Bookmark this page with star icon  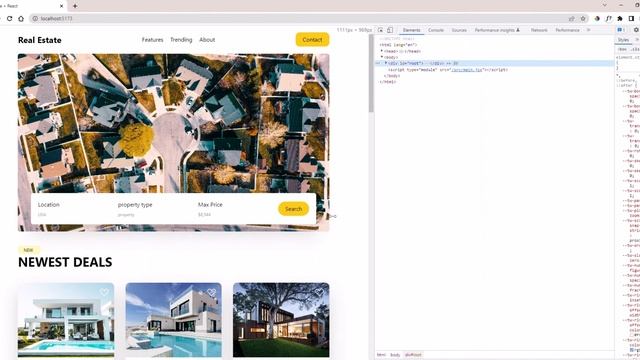pos(583,18)
